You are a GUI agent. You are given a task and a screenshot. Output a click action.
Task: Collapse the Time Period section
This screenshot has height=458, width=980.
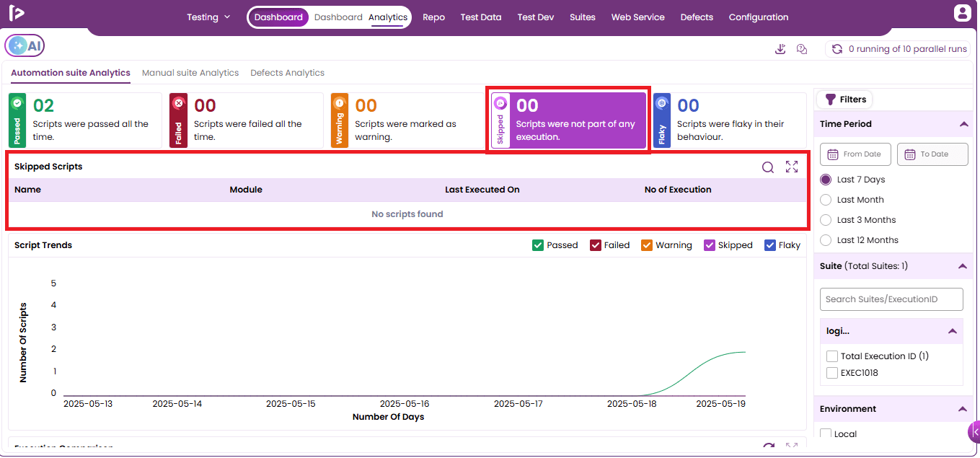click(x=963, y=124)
